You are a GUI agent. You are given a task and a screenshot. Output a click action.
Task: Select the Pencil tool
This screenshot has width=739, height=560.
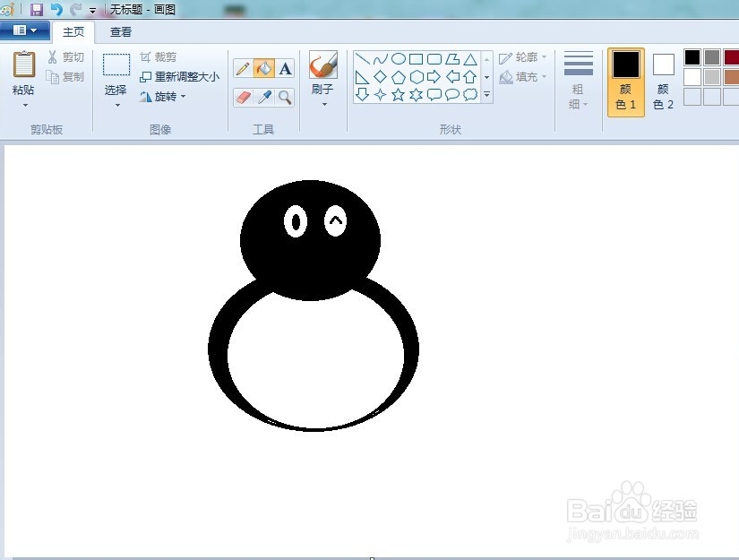(243, 69)
